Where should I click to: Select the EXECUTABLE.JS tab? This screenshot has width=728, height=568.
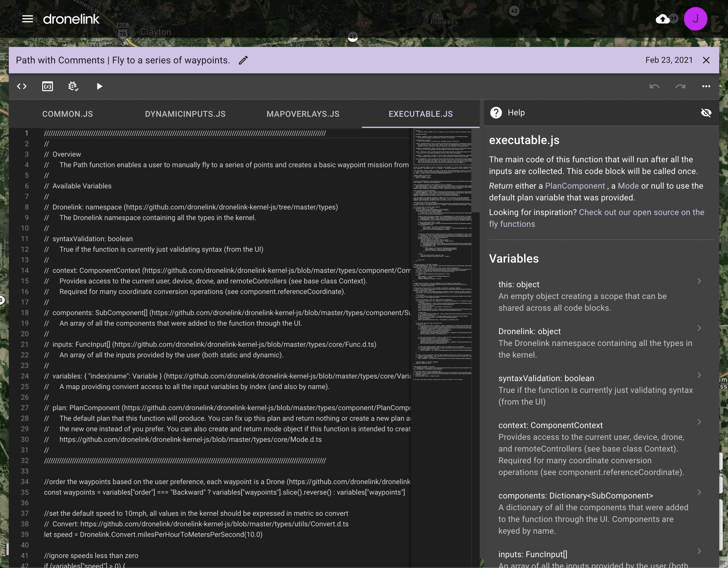tap(421, 114)
